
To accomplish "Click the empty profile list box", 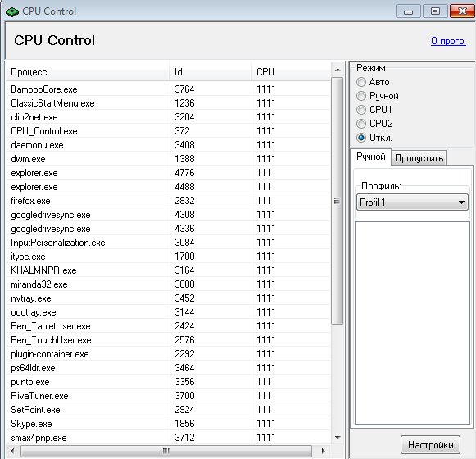I will point(412,323).
